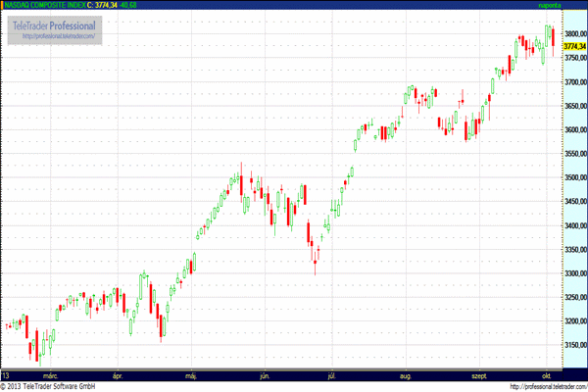Select the 'okt.' month on time axis

click(x=547, y=374)
